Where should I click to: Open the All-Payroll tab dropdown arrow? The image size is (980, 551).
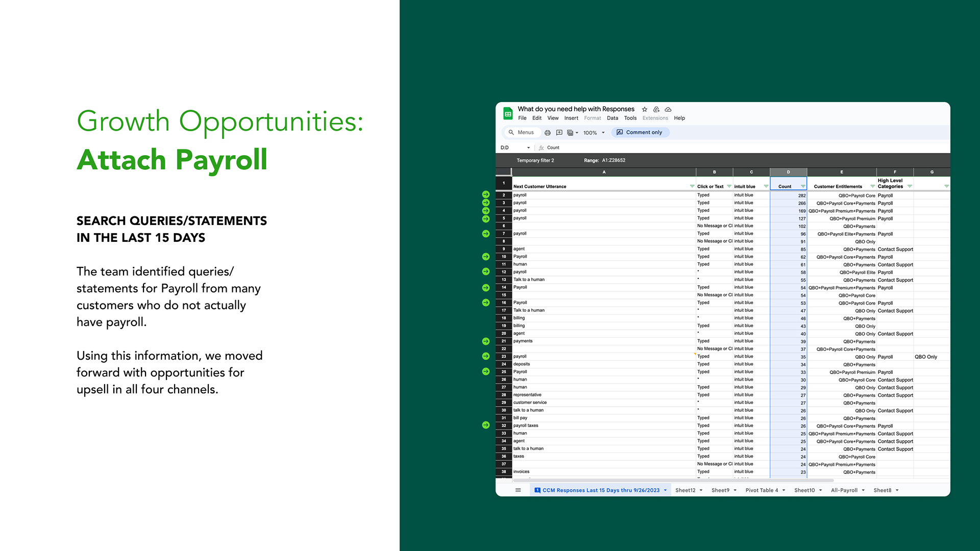[863, 490]
